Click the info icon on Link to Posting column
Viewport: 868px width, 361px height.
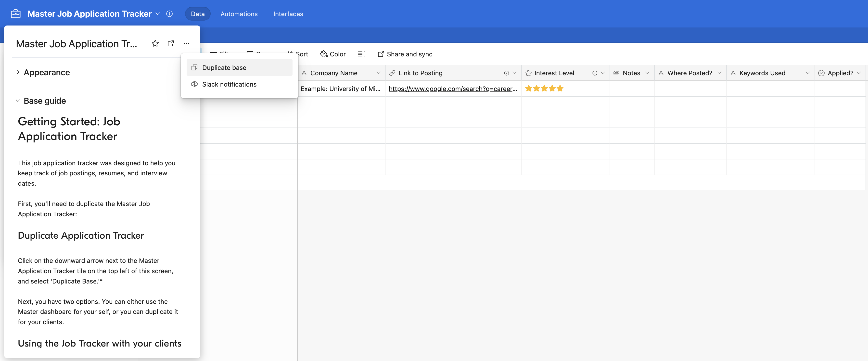tap(506, 73)
